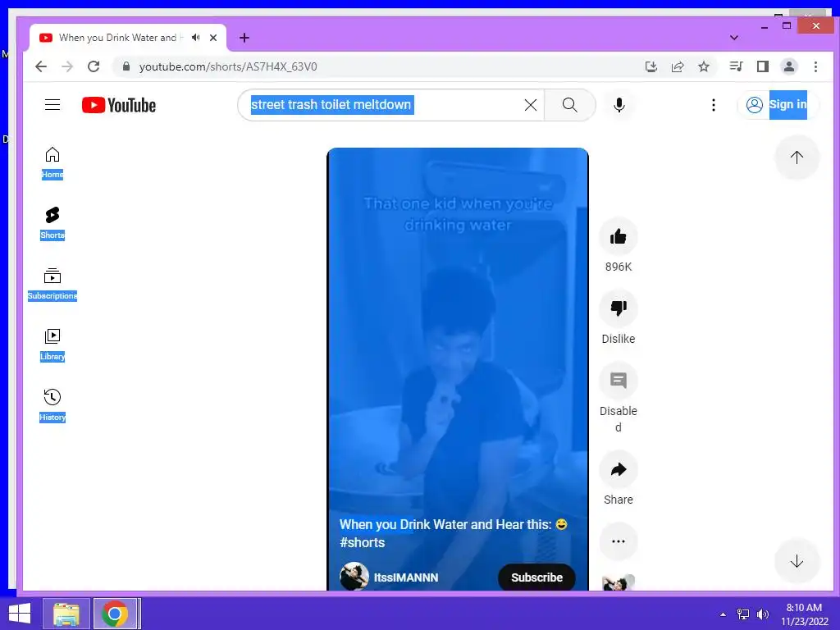Click the #shorts hashtag
Image resolution: width=840 pixels, height=630 pixels.
point(362,542)
